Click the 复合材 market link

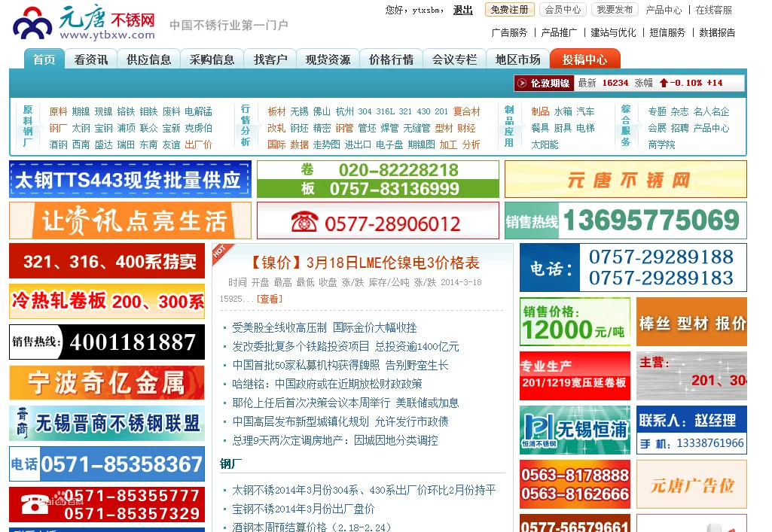pos(466,111)
